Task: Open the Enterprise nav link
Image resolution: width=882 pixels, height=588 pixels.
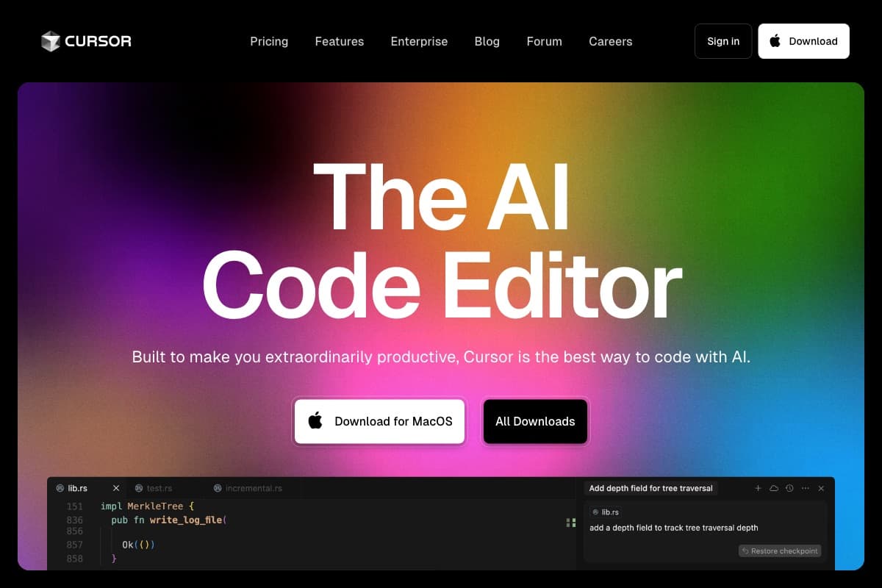Action: point(419,41)
